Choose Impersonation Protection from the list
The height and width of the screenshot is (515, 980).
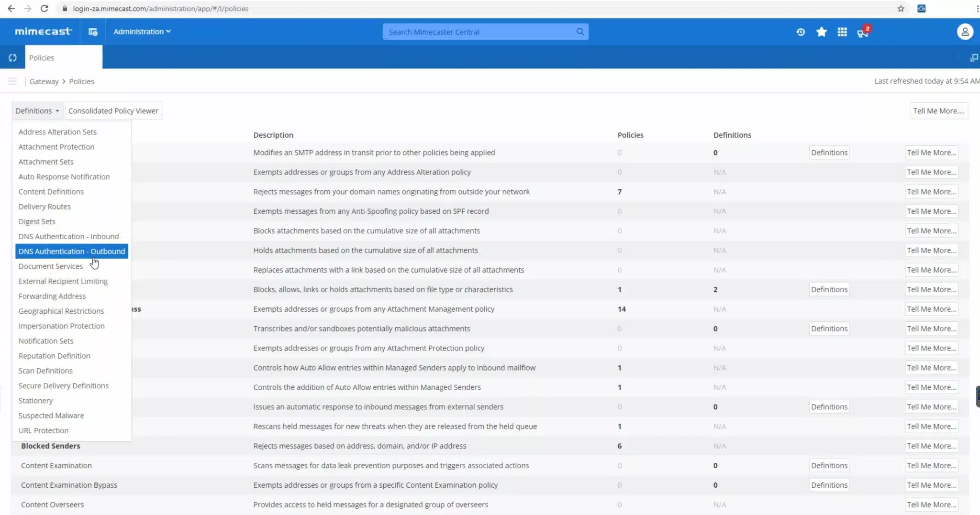pyautogui.click(x=61, y=326)
